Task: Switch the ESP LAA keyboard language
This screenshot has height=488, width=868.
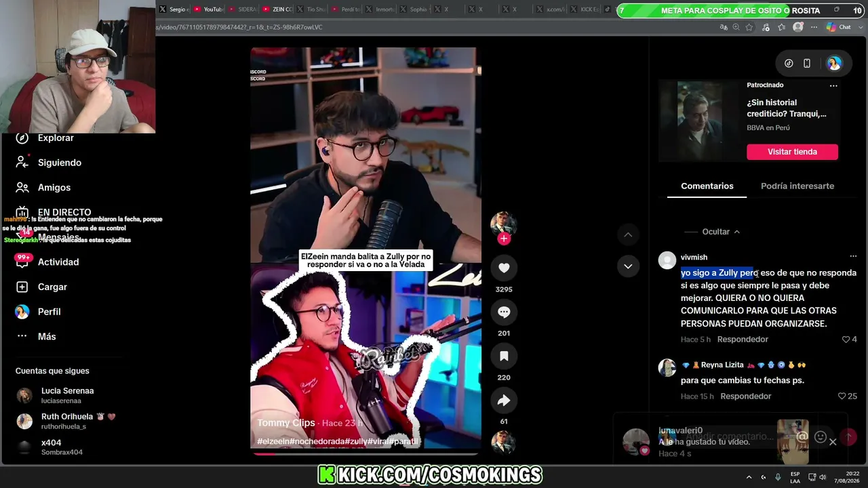Action: coord(795,477)
